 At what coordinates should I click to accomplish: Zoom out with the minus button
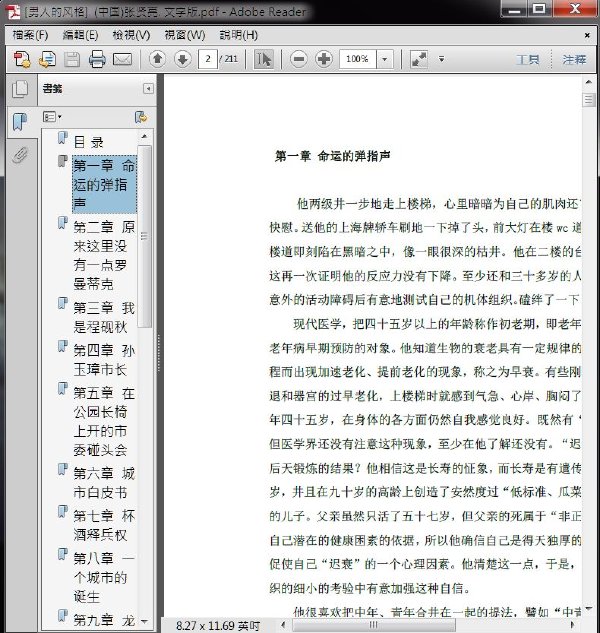pyautogui.click(x=299, y=59)
